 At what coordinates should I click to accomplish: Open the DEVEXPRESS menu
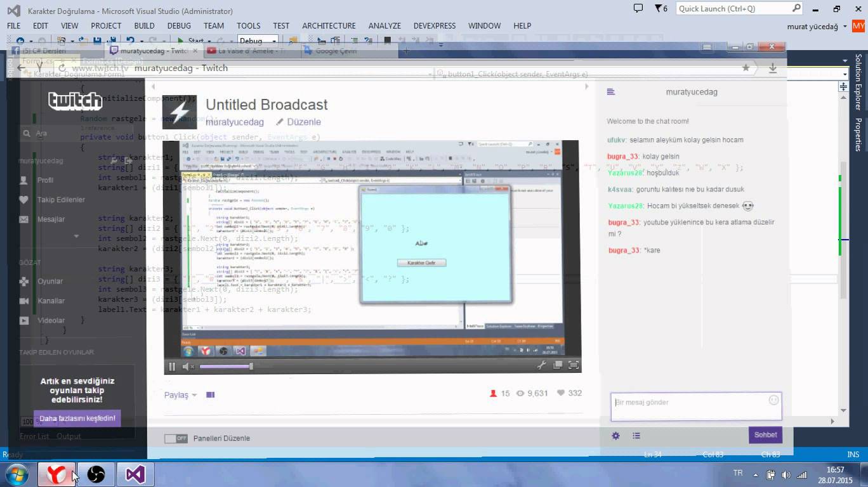tap(435, 26)
